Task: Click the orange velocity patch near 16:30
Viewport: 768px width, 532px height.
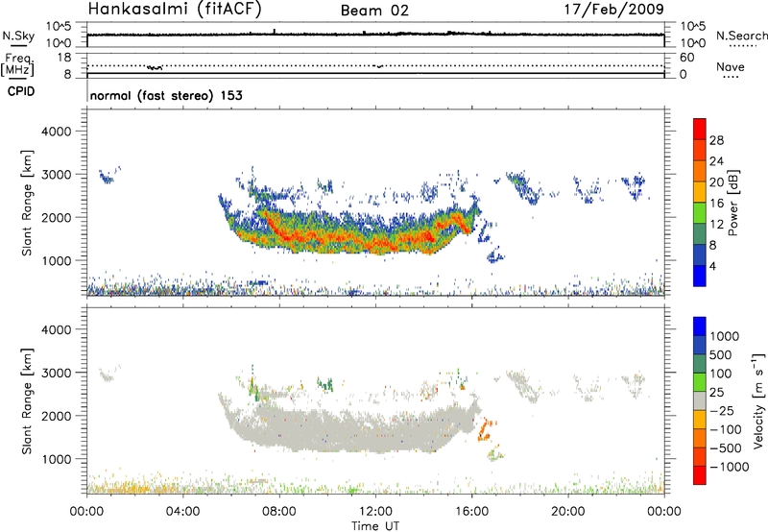Action: click(x=486, y=429)
